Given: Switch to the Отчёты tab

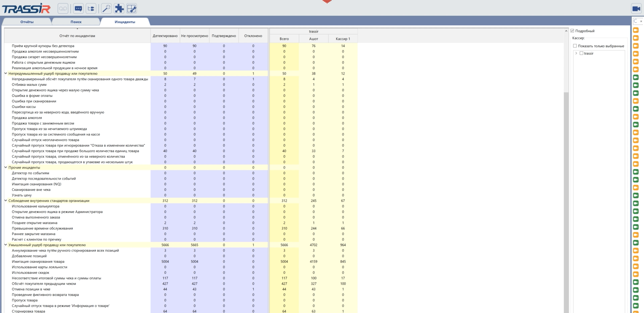Looking at the screenshot, I should tap(27, 22).
